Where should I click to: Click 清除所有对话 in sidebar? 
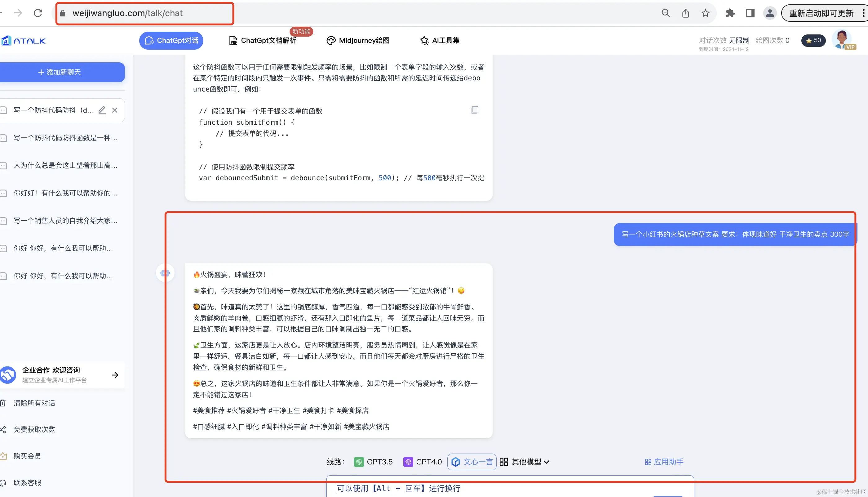[x=34, y=403]
